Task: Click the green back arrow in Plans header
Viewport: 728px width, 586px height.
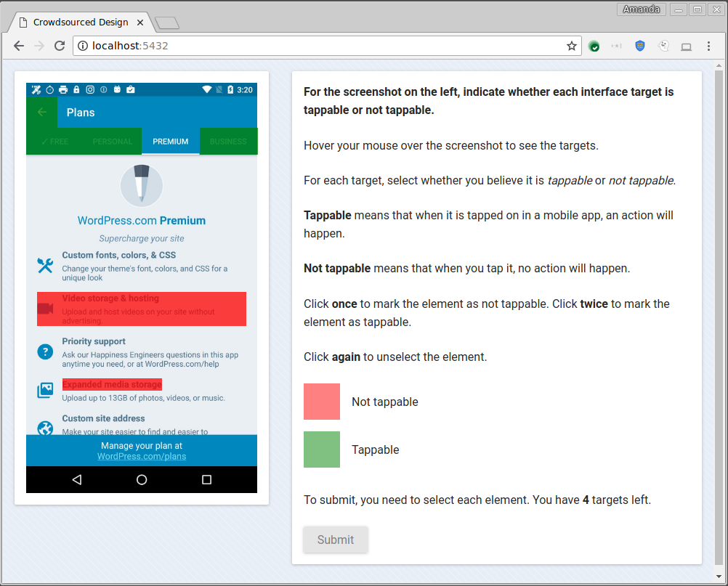Action: pyautogui.click(x=42, y=112)
